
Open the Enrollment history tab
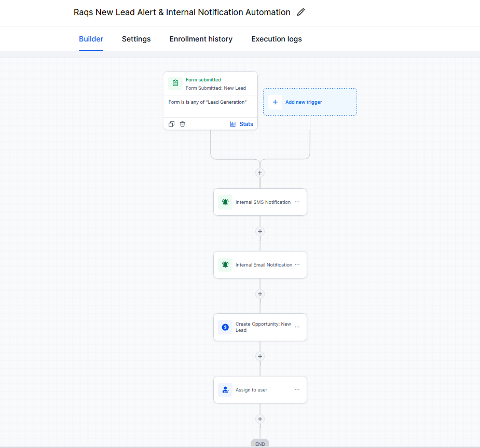[x=201, y=39]
